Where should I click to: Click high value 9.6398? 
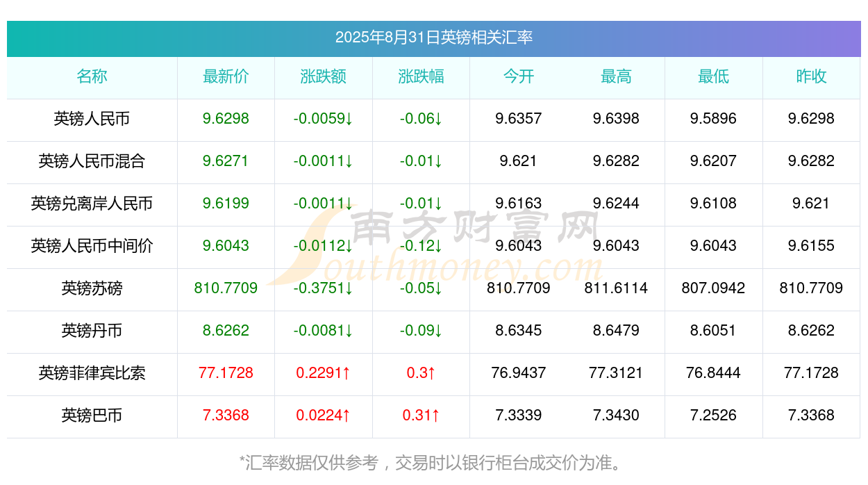(x=616, y=119)
